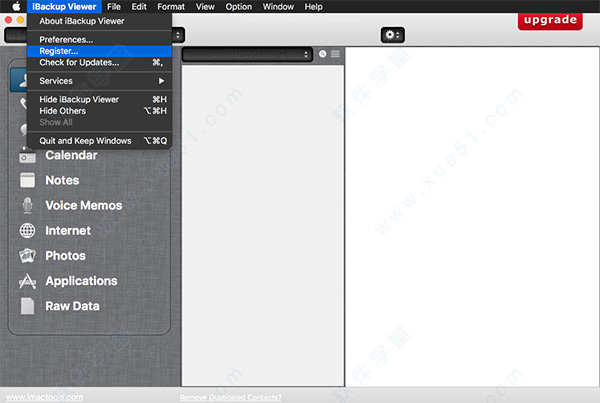600x403 pixels.
Task: Select the Applications label
Action: [x=82, y=281]
